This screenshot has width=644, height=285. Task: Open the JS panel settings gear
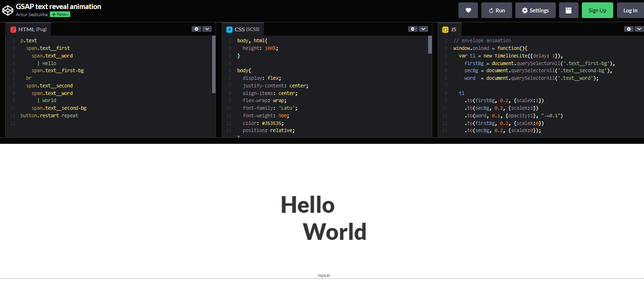(629, 29)
